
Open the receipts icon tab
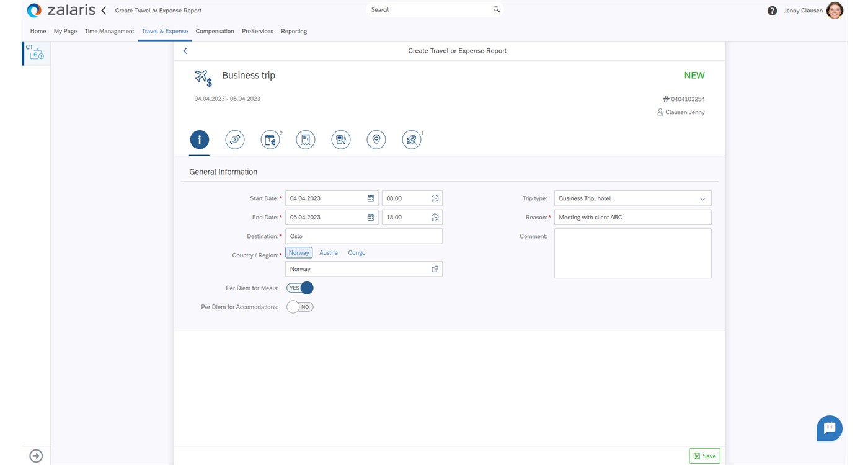[306, 139]
